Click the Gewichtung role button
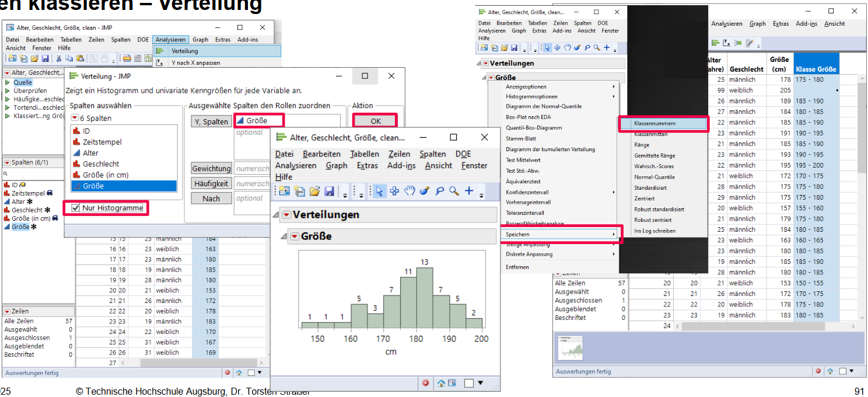 tap(211, 168)
